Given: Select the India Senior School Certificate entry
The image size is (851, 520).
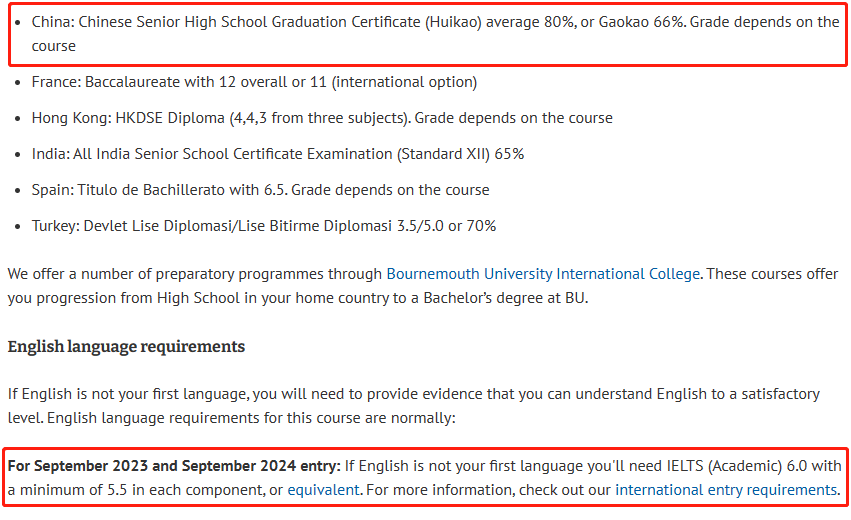Looking at the screenshot, I should coord(277,154).
